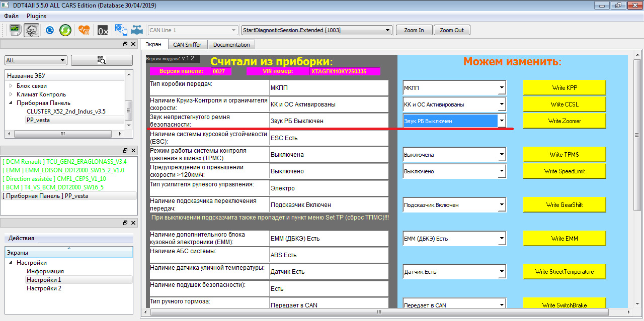The height and width of the screenshot is (321, 644).
Task: Click the blue pipe valve icon
Action: click(x=136, y=30)
